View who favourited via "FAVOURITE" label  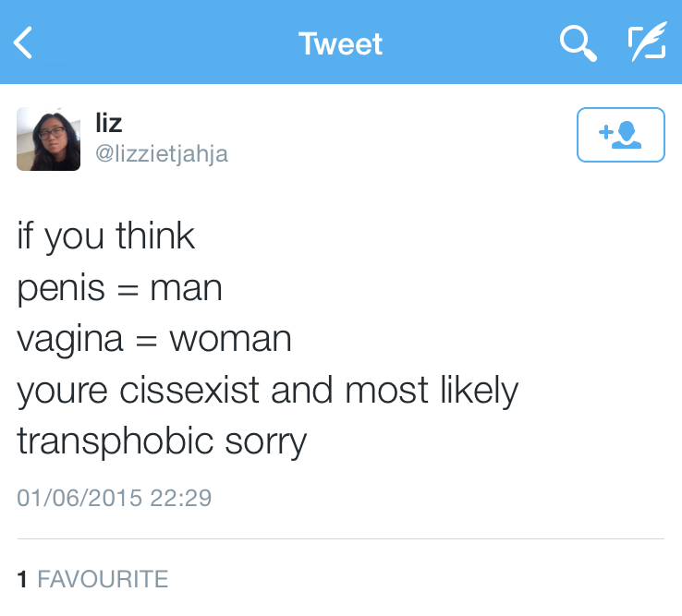click(x=103, y=580)
